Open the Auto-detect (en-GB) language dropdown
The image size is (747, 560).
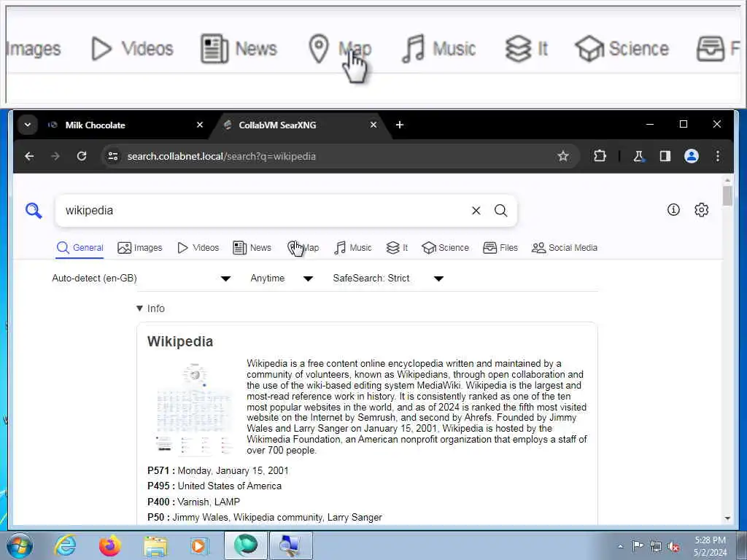pyautogui.click(x=142, y=278)
